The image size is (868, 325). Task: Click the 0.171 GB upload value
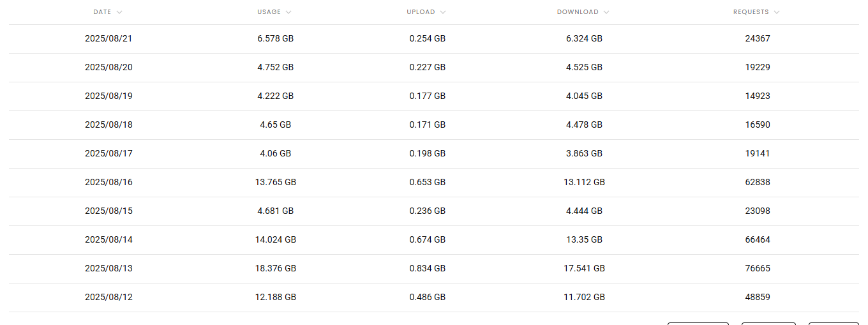point(428,125)
